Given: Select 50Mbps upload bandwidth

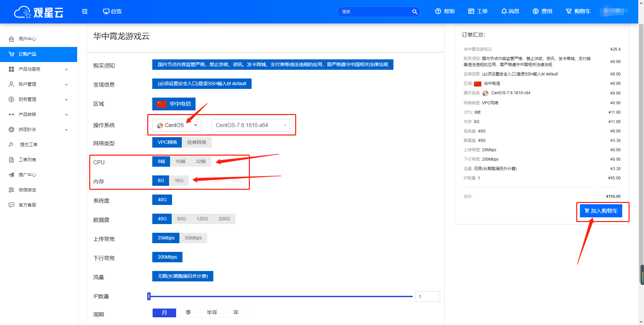Looking at the screenshot, I should tap(193, 238).
